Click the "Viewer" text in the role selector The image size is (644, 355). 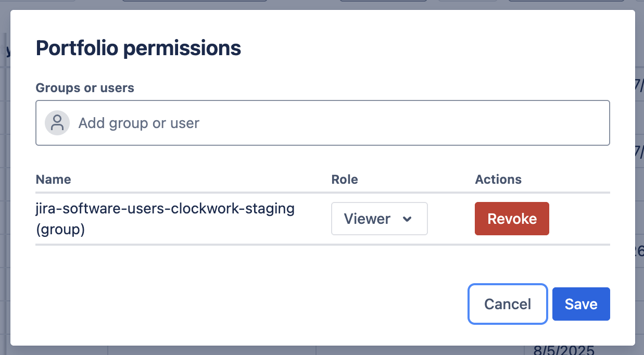click(367, 219)
